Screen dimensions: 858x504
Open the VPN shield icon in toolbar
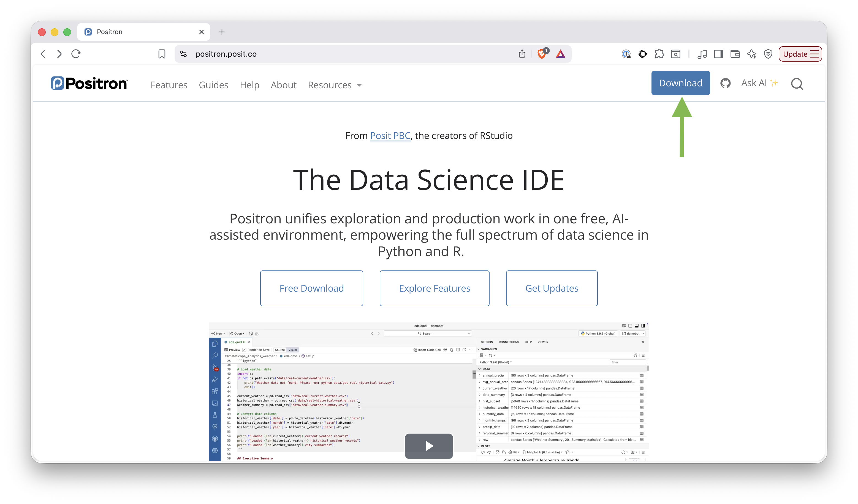768,54
